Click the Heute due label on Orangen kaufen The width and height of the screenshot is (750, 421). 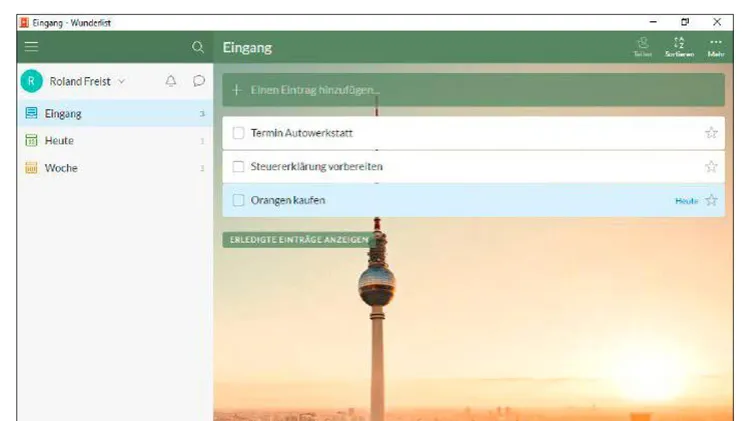686,201
